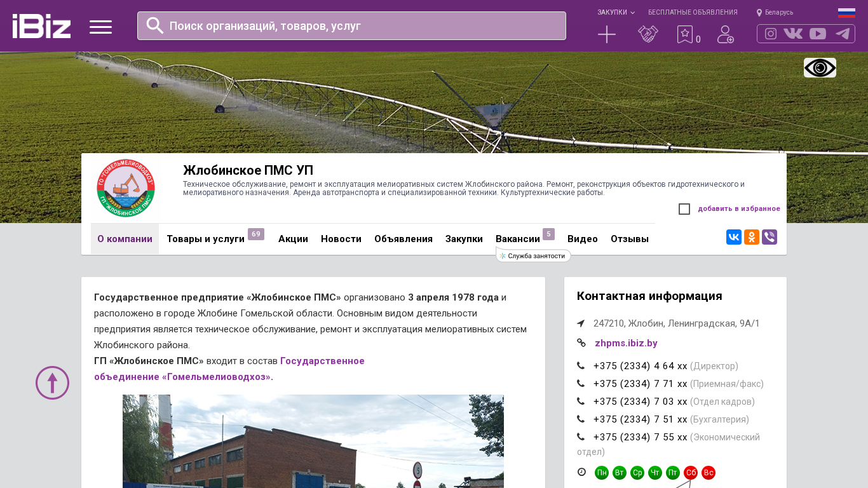
Task: Click the clock working-hours icon
Action: pyautogui.click(x=581, y=472)
